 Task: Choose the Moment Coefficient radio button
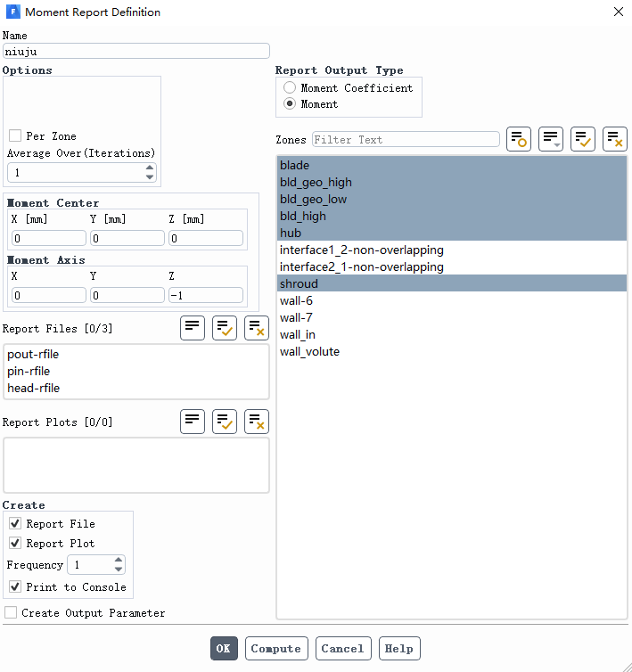pyautogui.click(x=290, y=88)
